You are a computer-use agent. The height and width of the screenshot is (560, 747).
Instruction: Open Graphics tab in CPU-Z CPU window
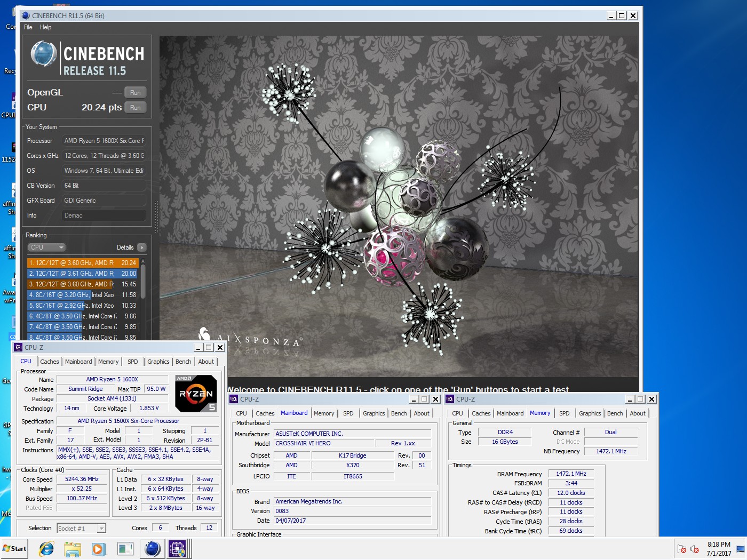click(x=158, y=362)
